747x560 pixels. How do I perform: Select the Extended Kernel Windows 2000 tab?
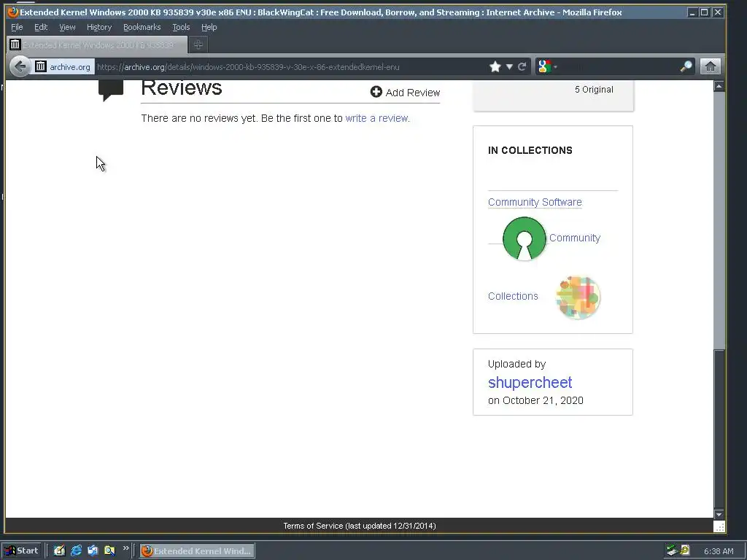coord(97,44)
